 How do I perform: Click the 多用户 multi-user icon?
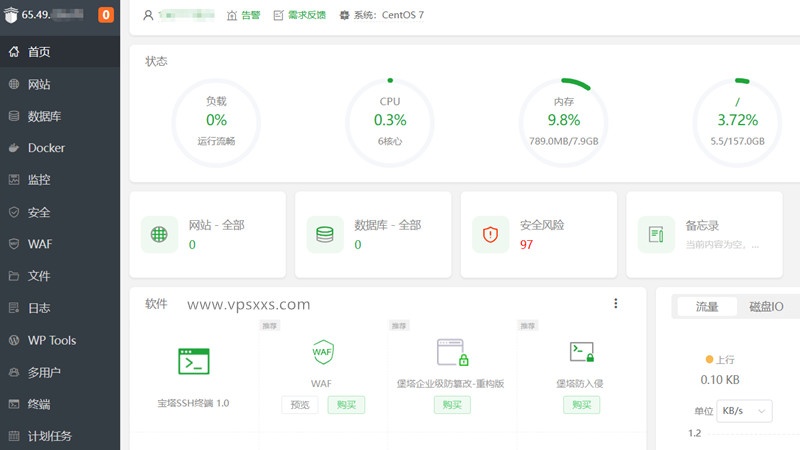(x=14, y=372)
